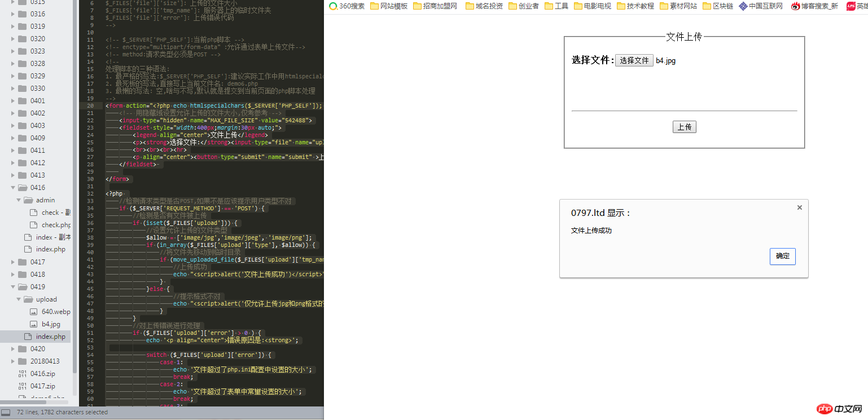Viewport: 868px width, 420px height.
Task: Click the '72 lines, 1782 characters selected' status text
Action: pyautogui.click(x=63, y=412)
